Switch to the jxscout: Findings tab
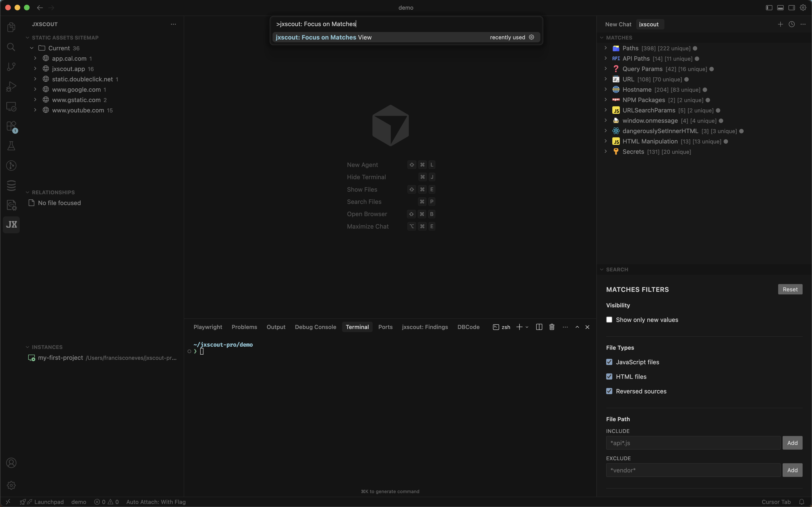 coord(425,327)
